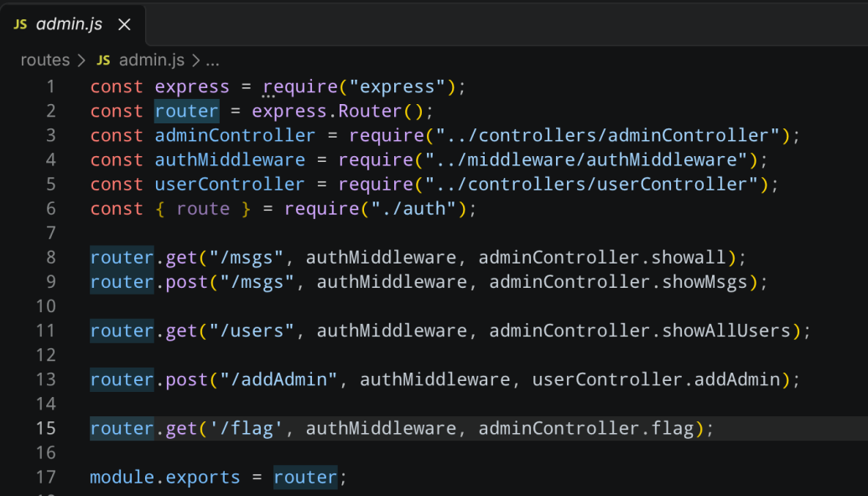Click the "../middleware/authMiddleware" require path
The width and height of the screenshot is (868, 496).
pyautogui.click(x=587, y=159)
